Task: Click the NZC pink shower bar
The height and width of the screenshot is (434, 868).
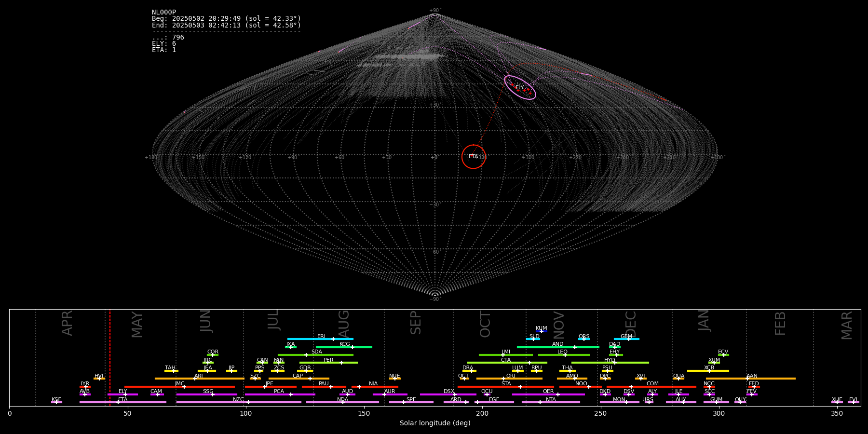Action: [239, 402]
